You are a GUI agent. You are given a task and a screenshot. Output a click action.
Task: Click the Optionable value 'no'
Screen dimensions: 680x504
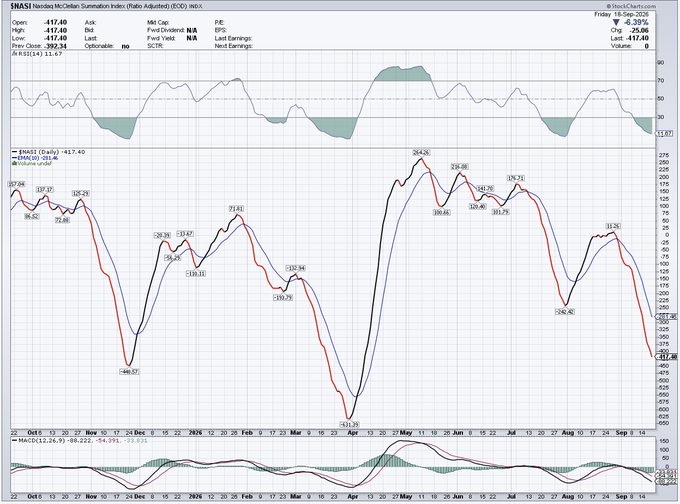click(x=125, y=46)
